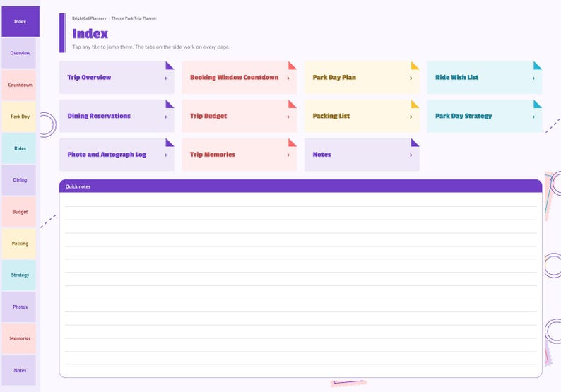Select the Packing side tab
Viewport: 561px width, 392px height.
pyautogui.click(x=19, y=244)
